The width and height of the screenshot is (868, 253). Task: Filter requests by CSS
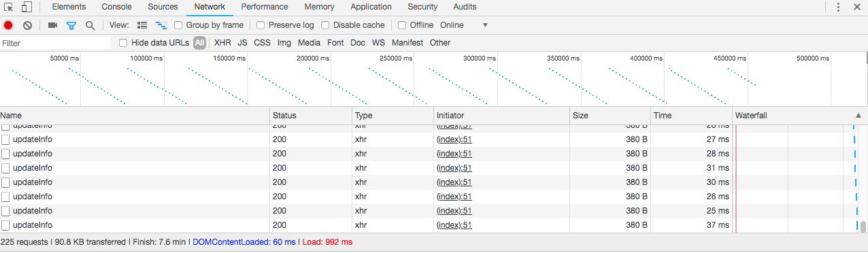pos(262,43)
